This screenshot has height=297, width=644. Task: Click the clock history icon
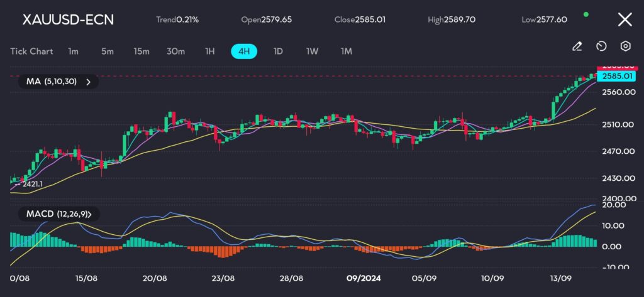pyautogui.click(x=601, y=46)
